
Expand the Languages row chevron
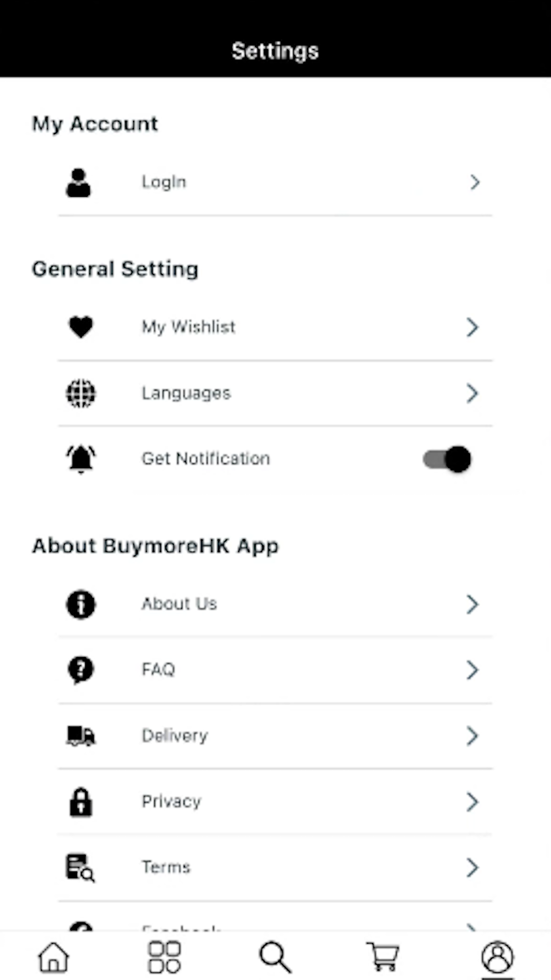point(472,393)
